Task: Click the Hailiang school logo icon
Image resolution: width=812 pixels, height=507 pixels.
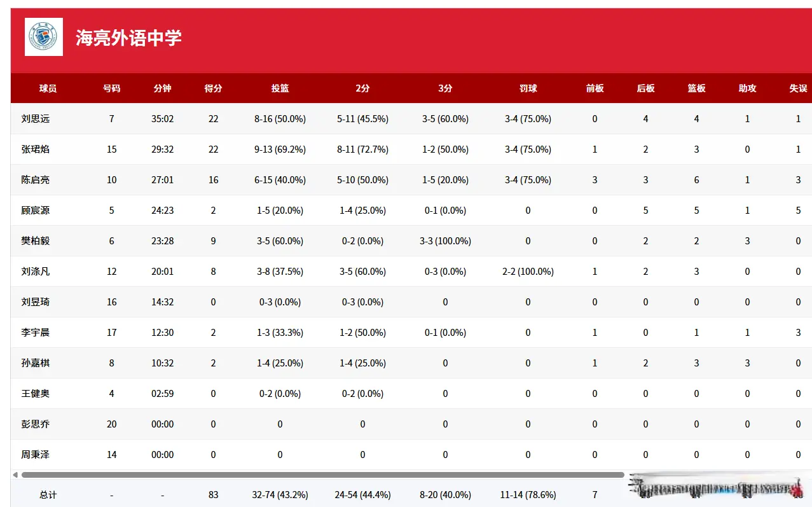Action: [43, 38]
